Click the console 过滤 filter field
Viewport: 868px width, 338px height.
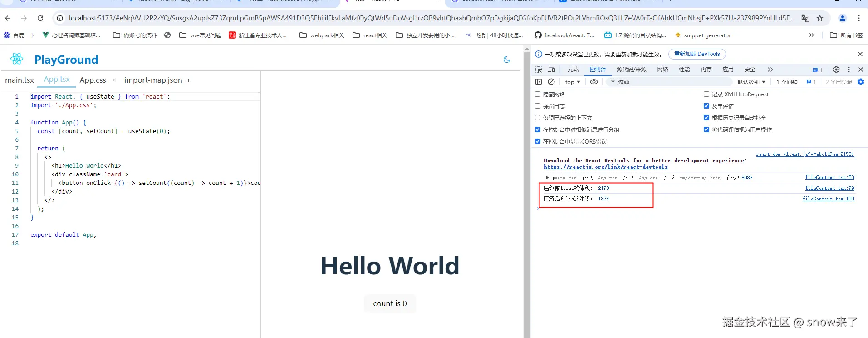click(670, 82)
